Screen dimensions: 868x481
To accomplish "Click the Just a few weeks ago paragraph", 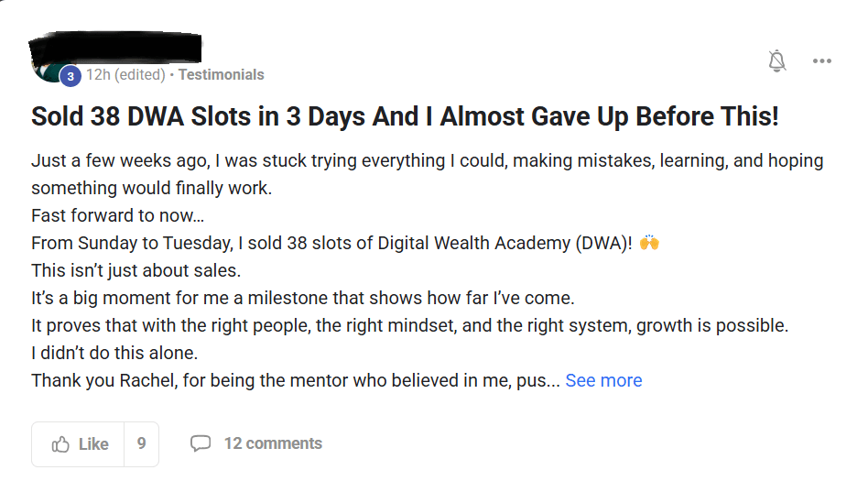I will click(x=428, y=174).
